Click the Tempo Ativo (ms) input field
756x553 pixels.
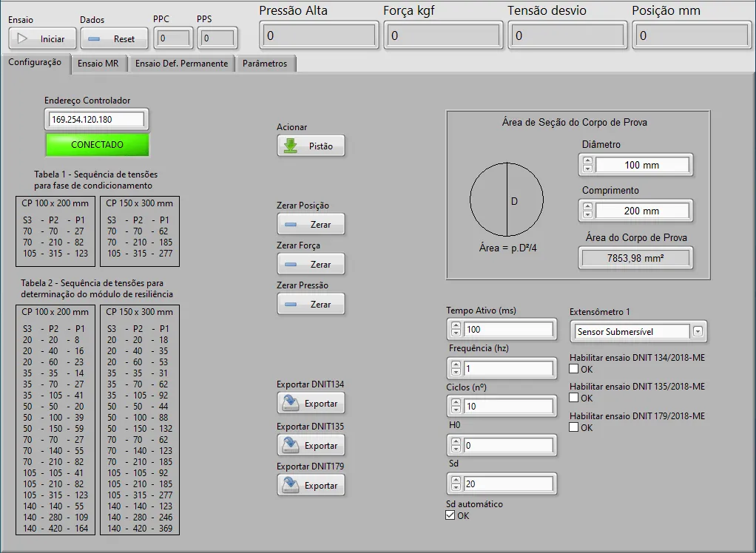point(508,330)
